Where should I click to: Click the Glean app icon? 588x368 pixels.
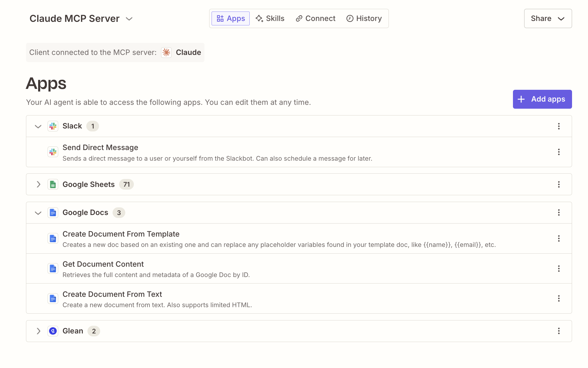53,331
